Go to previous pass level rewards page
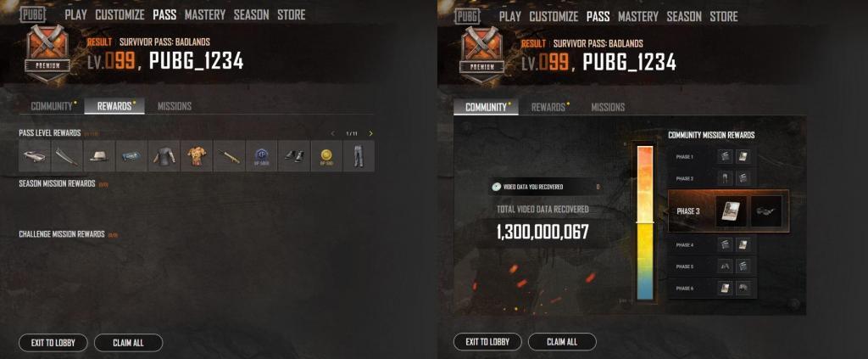868x359 pixels. 332,133
